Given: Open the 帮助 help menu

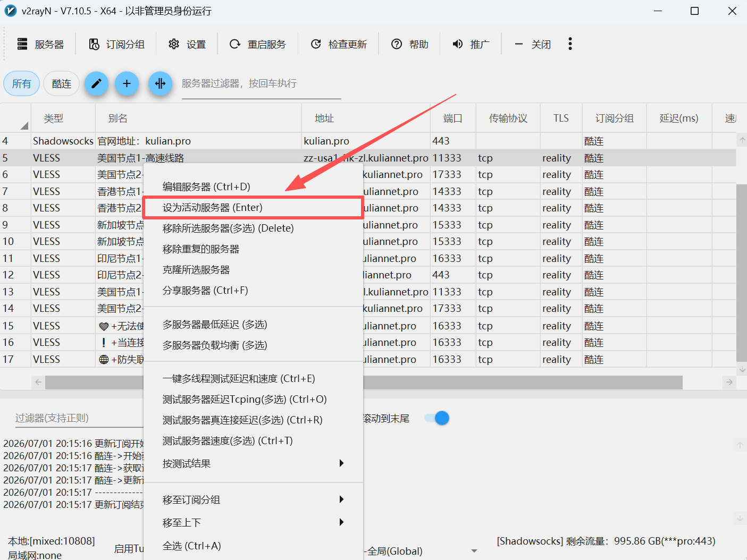Looking at the screenshot, I should point(410,45).
